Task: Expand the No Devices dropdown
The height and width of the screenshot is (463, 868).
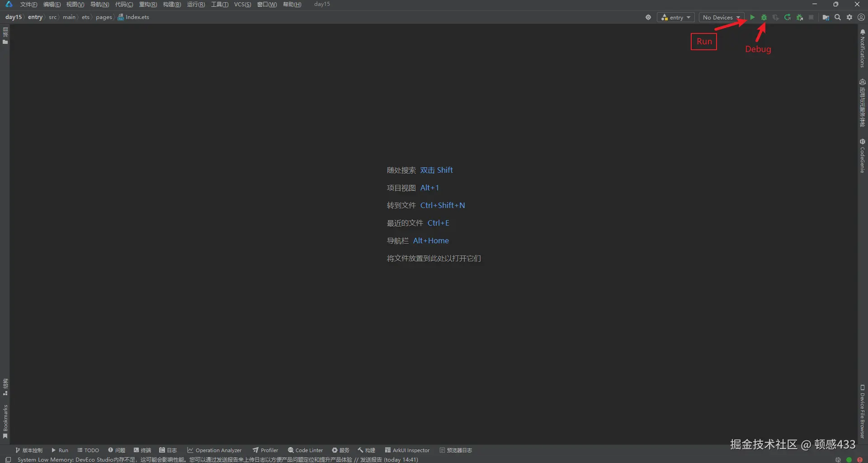Action: tap(722, 17)
